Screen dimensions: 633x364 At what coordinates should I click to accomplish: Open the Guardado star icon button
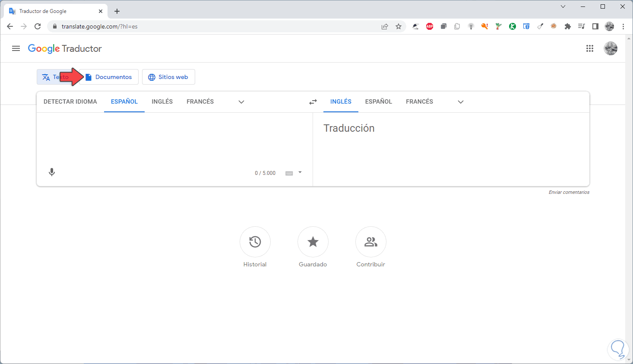(x=313, y=242)
